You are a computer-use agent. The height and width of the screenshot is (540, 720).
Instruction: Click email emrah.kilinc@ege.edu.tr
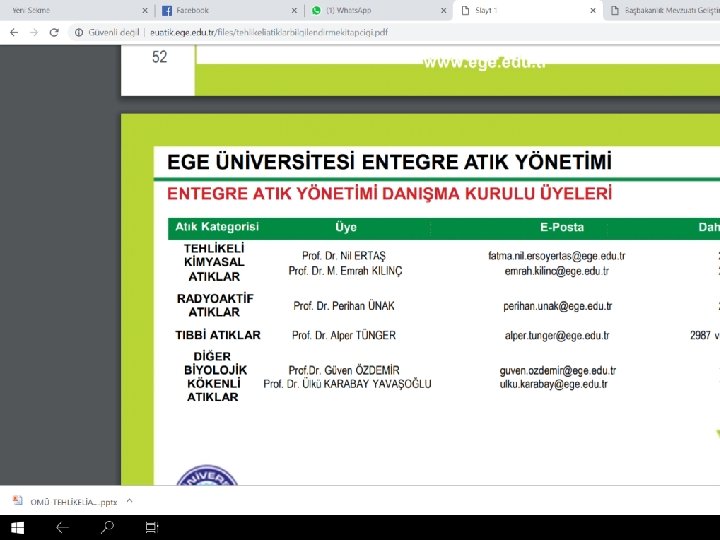click(557, 271)
